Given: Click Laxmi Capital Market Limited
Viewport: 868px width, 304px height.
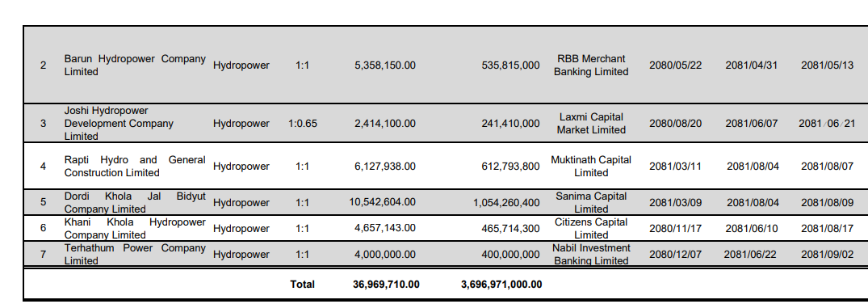Looking at the screenshot, I should tap(591, 123).
